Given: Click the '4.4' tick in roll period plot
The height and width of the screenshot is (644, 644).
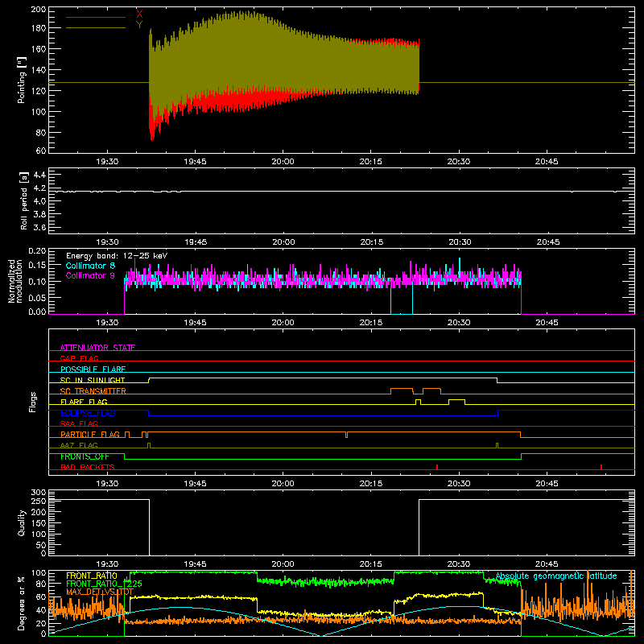Looking at the screenshot, I should pos(39,175).
